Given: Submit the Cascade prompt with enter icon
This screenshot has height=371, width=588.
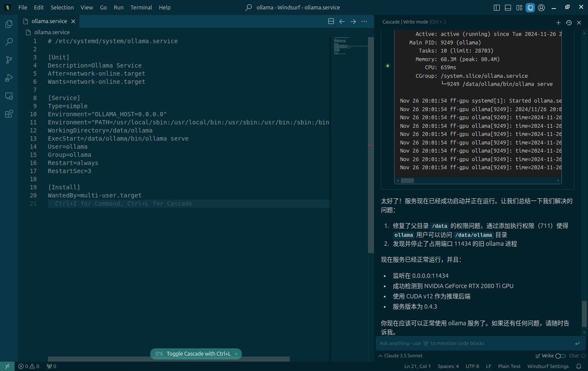Looking at the screenshot, I should click(577, 343).
